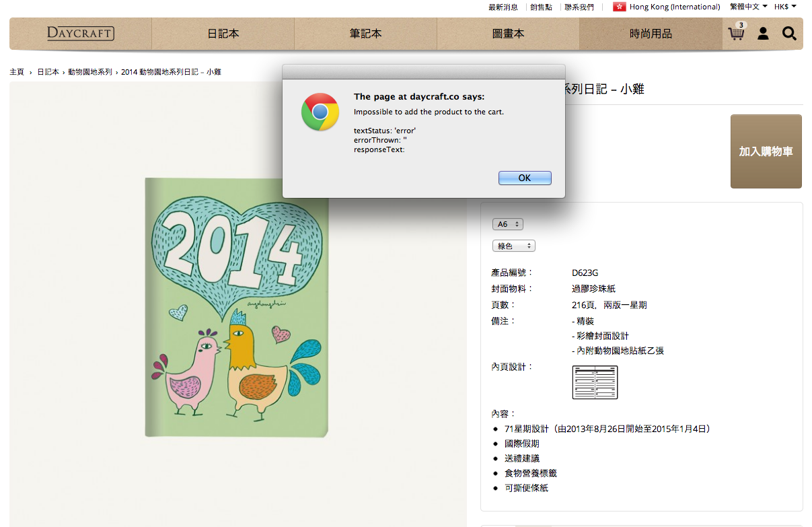The image size is (812, 527).
Task: Click the Chrome icon in the alert dialog
Action: click(x=320, y=112)
